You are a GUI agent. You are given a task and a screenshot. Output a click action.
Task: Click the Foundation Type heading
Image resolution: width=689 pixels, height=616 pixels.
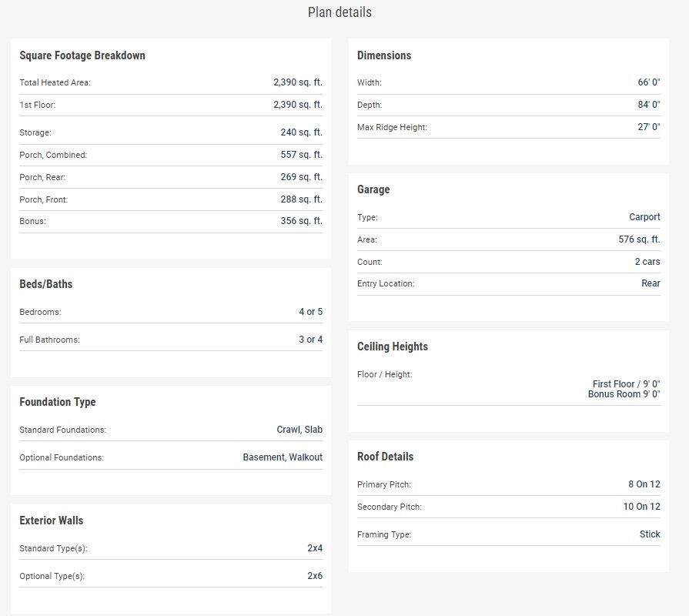click(58, 402)
